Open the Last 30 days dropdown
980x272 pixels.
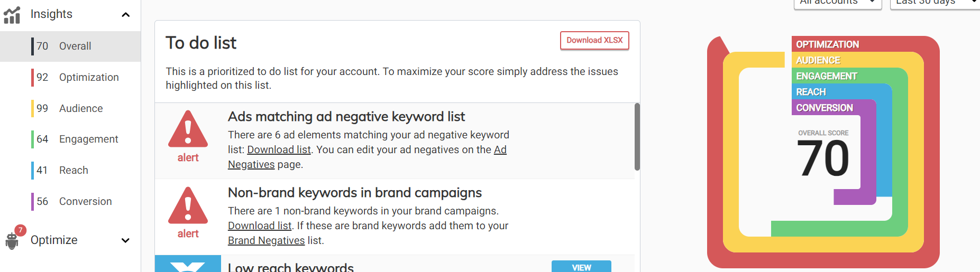click(x=933, y=3)
